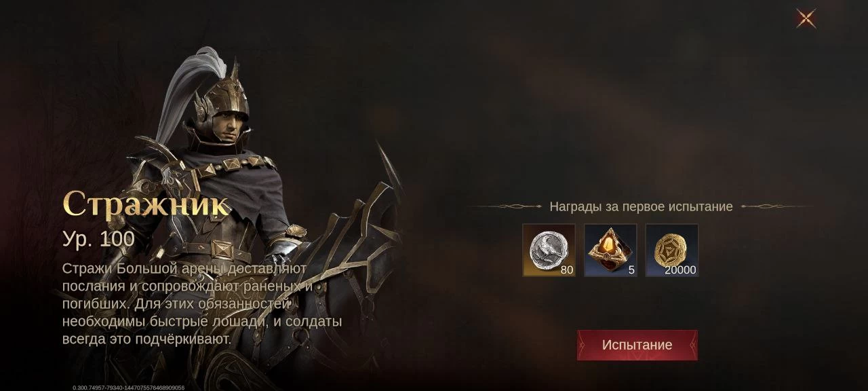Click the Стражник title text
The width and height of the screenshot is (868, 391).
(x=146, y=204)
